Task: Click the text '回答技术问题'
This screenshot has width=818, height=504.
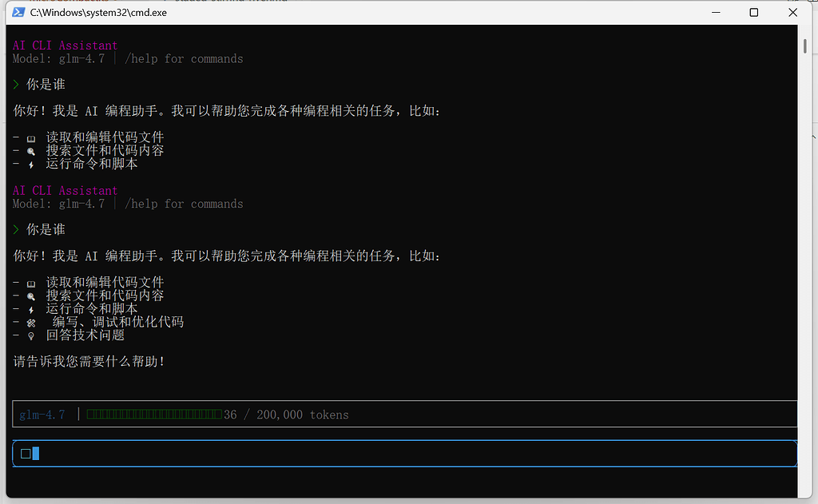Action: [x=85, y=335]
